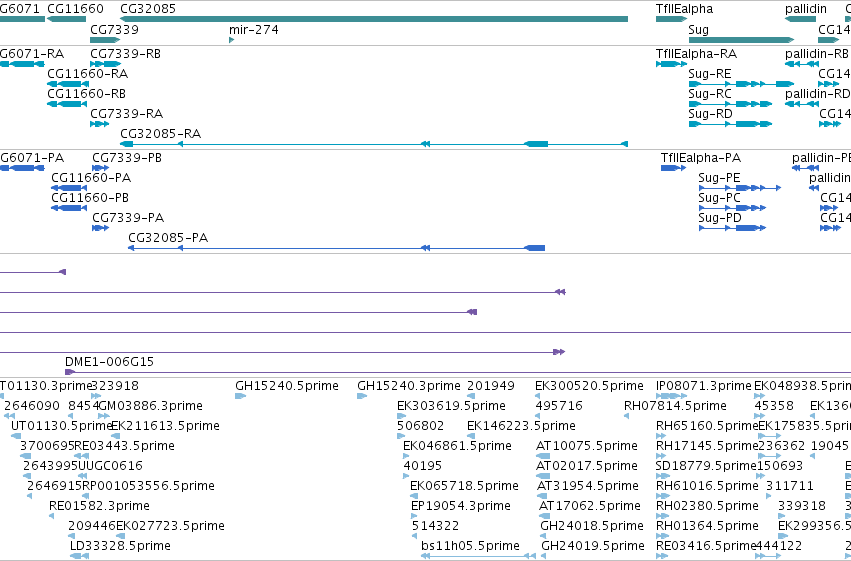Select EST label 506802

point(420,426)
